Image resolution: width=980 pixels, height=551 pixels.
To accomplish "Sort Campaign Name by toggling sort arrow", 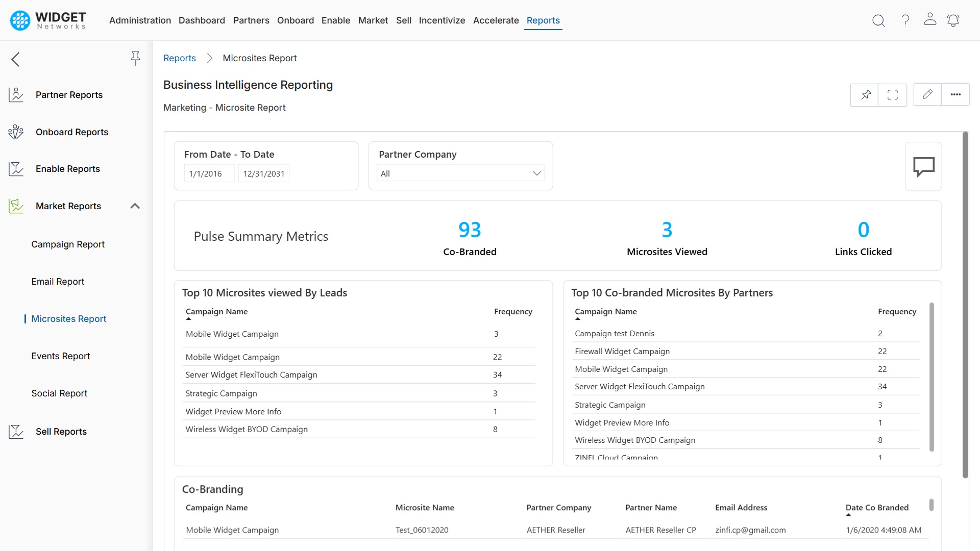I will tap(189, 318).
